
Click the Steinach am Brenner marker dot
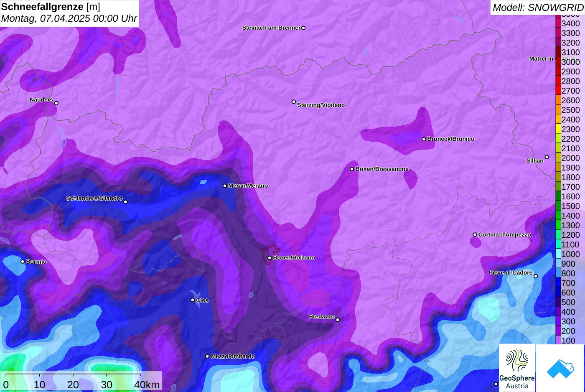click(x=303, y=28)
